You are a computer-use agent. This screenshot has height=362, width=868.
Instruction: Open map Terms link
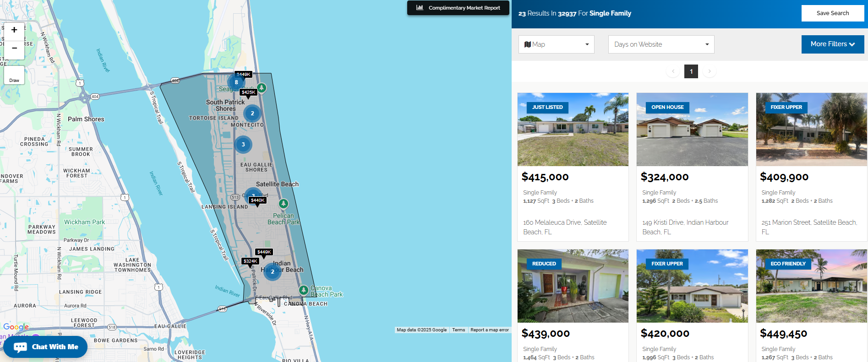tap(459, 330)
